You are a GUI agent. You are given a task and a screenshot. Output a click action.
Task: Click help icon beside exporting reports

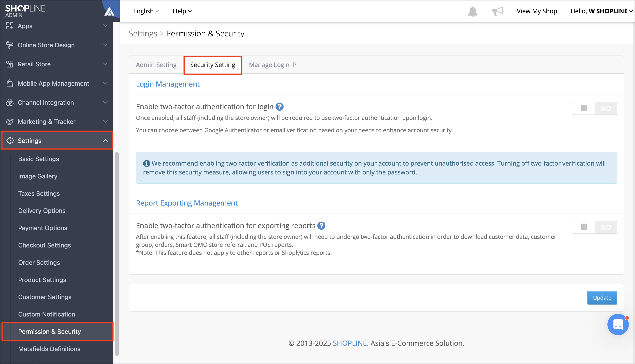pyautogui.click(x=321, y=226)
